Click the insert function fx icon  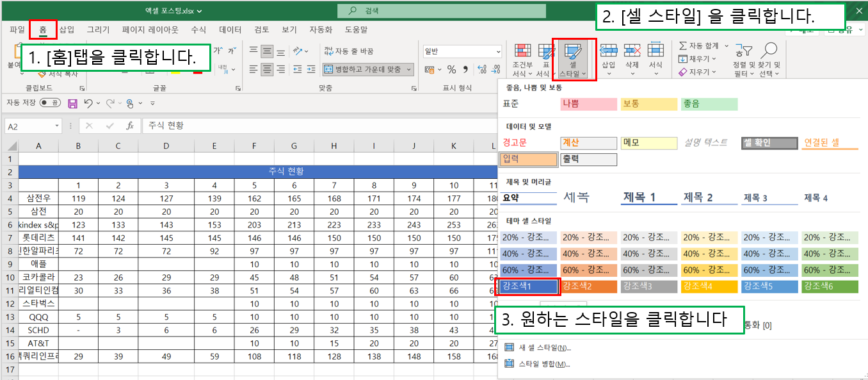click(130, 126)
